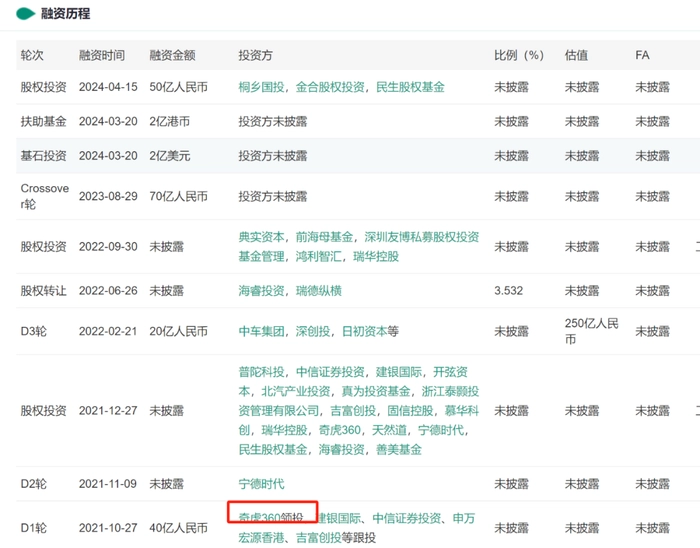Click the 融资时间 column header
This screenshot has width=700, height=548.
(x=102, y=55)
